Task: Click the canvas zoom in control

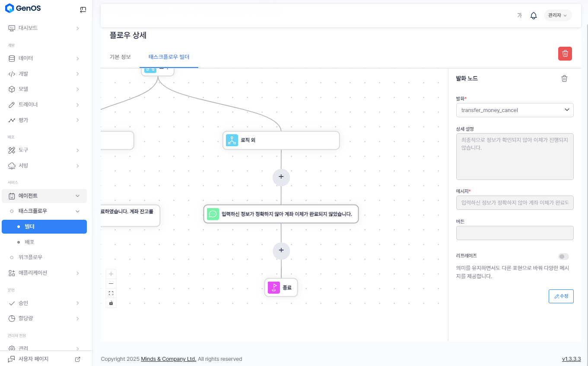Action: coord(111,274)
